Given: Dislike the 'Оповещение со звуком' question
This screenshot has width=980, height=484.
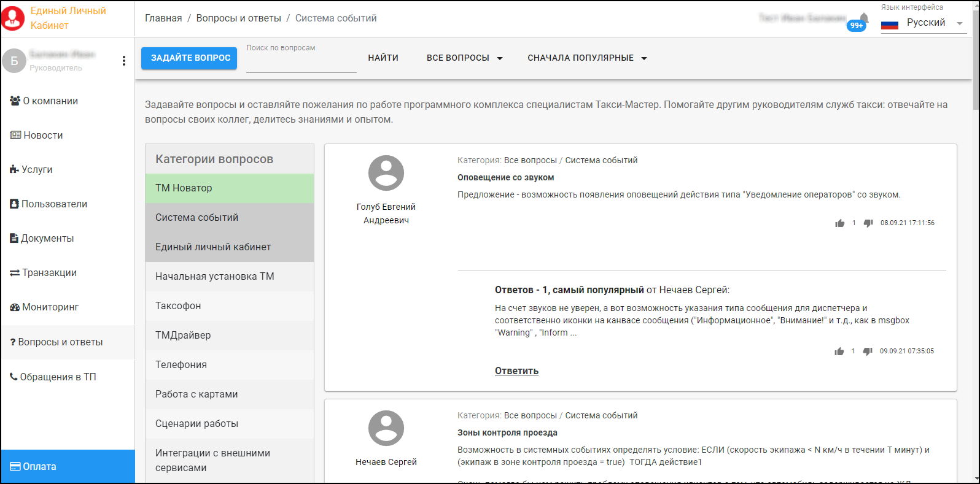Looking at the screenshot, I should [x=868, y=223].
